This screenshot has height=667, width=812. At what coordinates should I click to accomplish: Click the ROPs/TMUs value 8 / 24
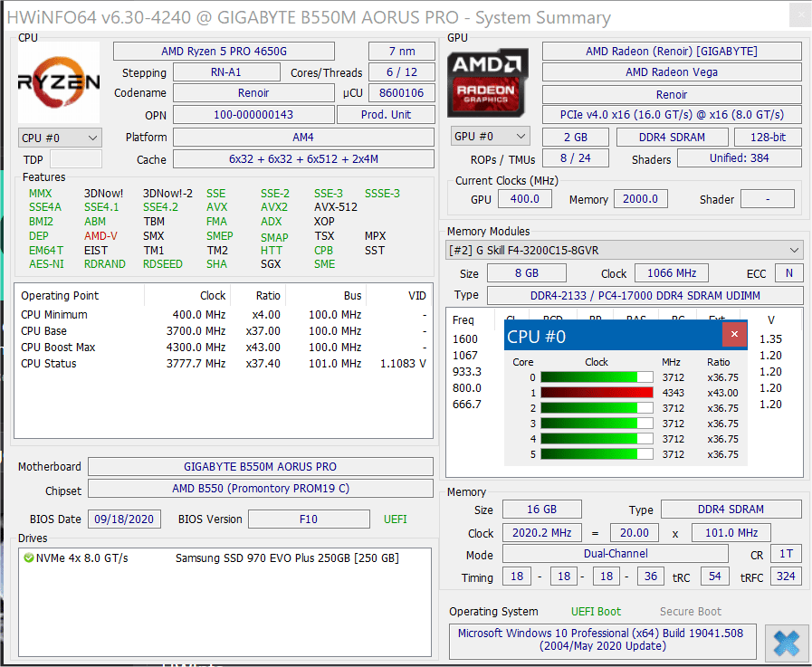click(x=576, y=158)
